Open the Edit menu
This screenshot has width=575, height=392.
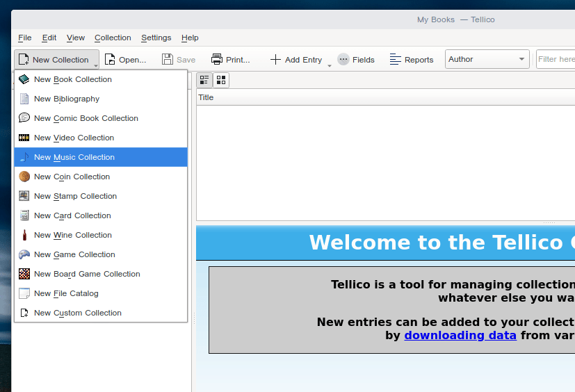[49, 38]
